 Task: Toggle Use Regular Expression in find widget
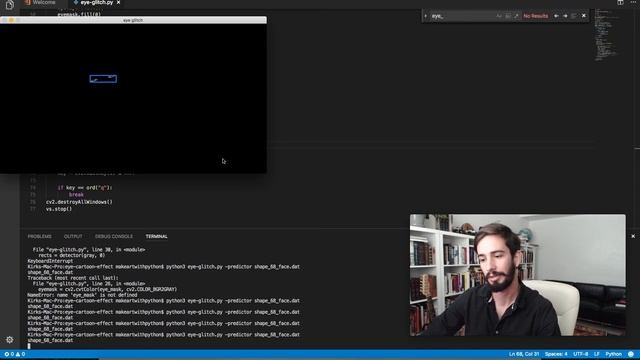(x=516, y=16)
